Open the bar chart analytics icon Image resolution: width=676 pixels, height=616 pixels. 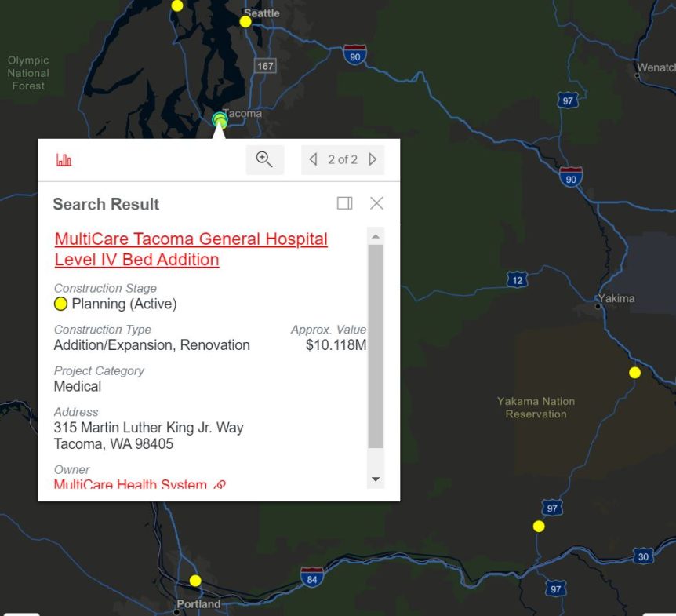point(64,159)
